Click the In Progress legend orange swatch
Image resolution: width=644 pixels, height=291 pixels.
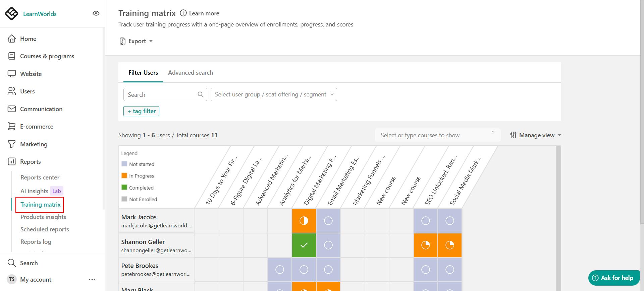click(x=124, y=175)
